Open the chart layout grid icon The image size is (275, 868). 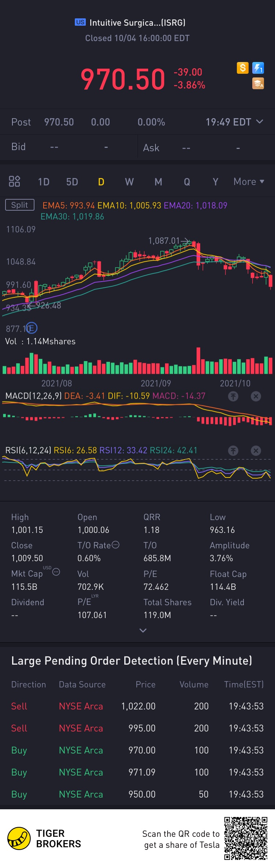14,181
